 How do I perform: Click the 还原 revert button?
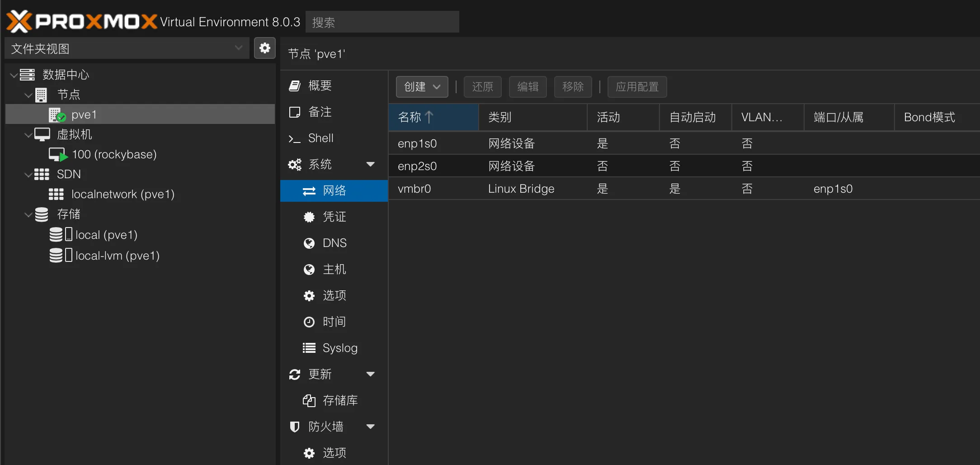482,86
